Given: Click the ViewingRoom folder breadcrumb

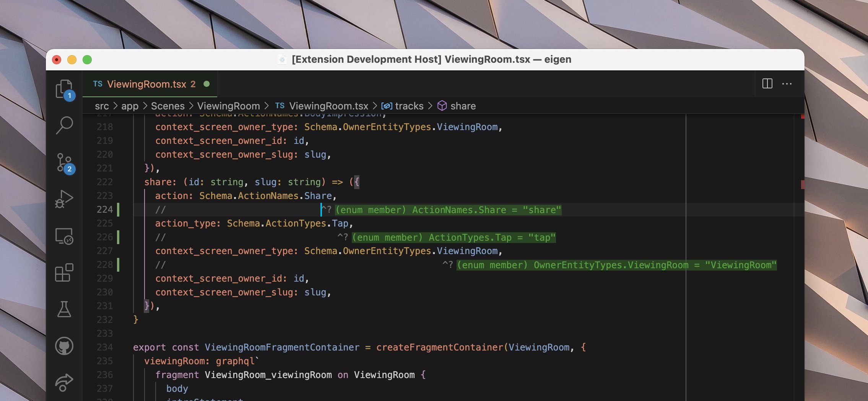Looking at the screenshot, I should click(x=228, y=106).
